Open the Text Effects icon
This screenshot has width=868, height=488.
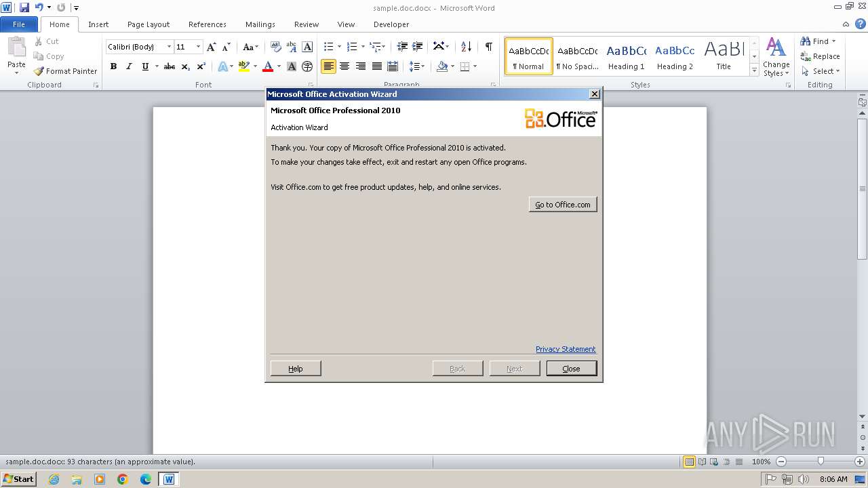(x=222, y=66)
